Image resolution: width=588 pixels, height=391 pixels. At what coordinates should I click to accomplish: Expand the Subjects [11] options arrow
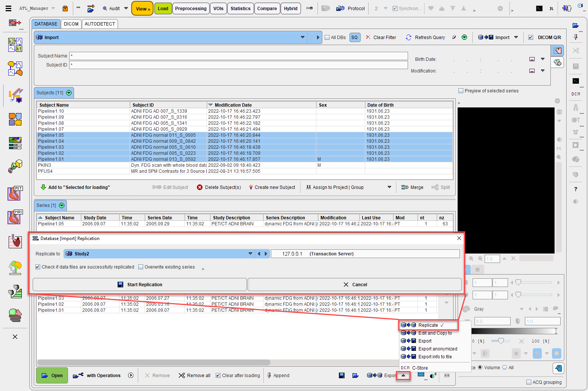tap(69, 93)
